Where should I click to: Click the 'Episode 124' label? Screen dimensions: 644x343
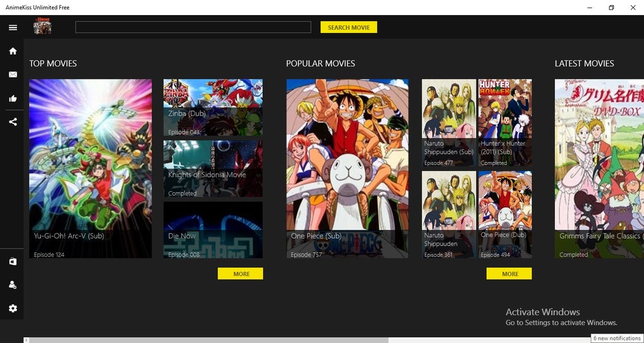click(49, 254)
